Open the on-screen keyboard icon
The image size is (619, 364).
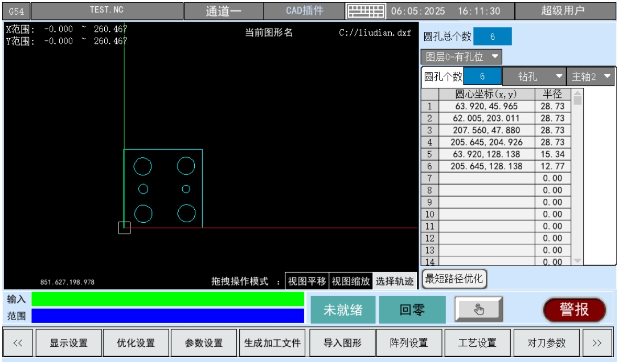(366, 11)
